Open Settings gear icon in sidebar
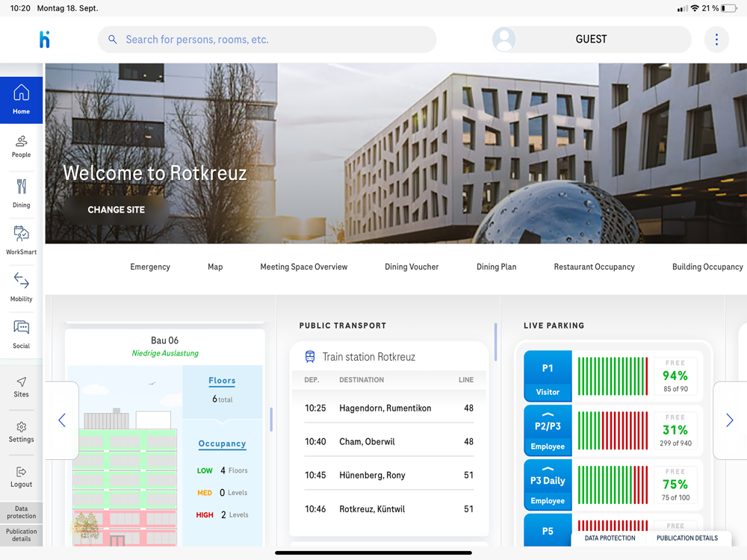Screen dimensions: 747x560 [21, 426]
